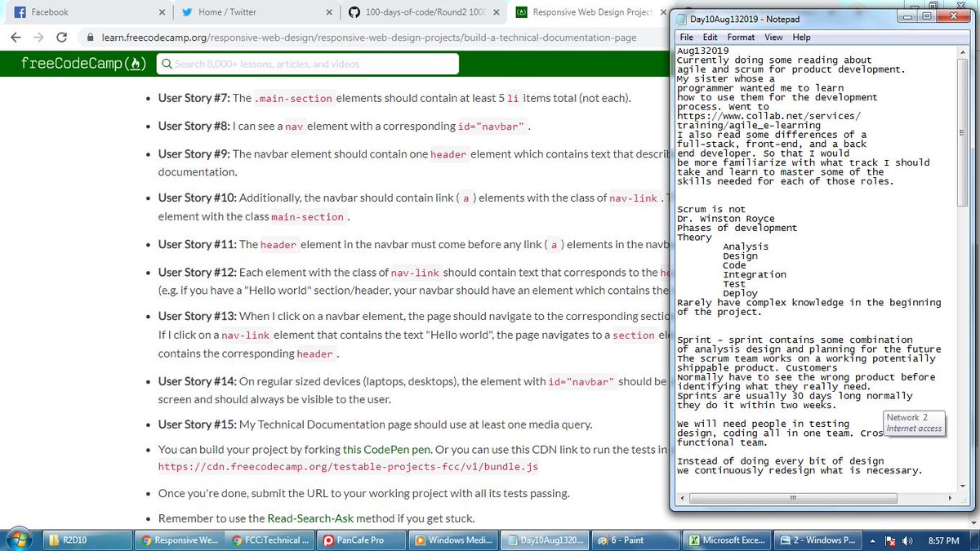Click the 'User Story #15:' text
This screenshot has width=980, height=551.
[x=197, y=424]
